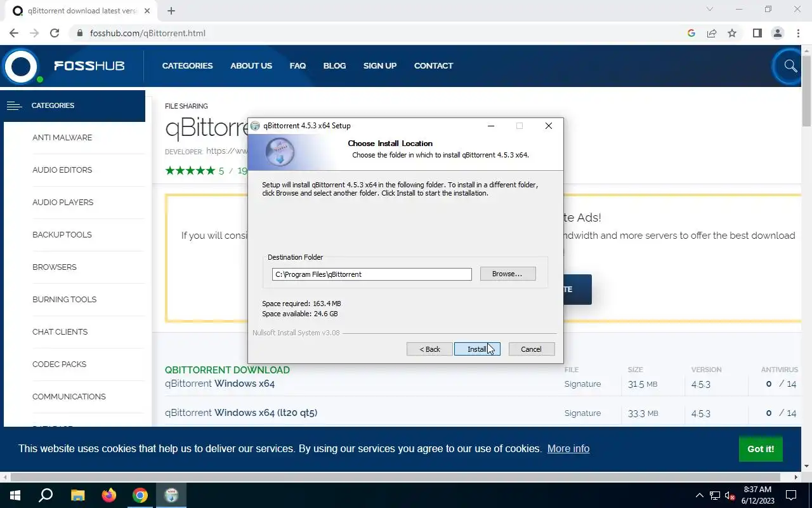This screenshot has height=508, width=812.
Task: Open the Windows Start menu
Action: point(15,495)
